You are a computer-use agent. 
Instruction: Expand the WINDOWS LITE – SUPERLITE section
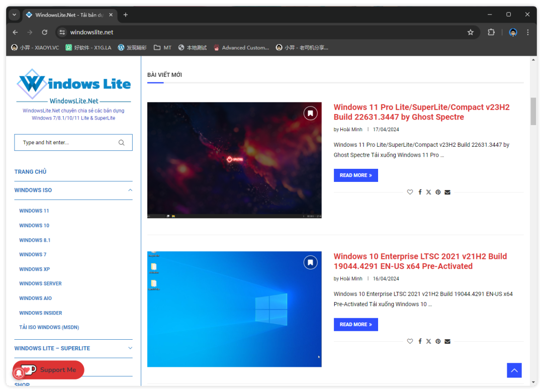tap(130, 348)
